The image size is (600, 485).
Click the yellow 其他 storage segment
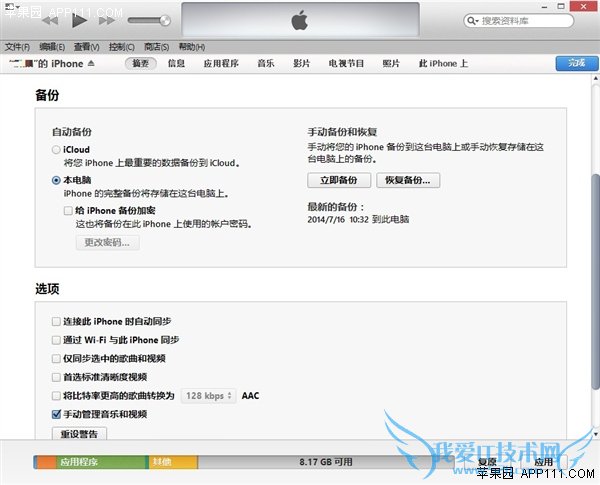click(x=173, y=462)
